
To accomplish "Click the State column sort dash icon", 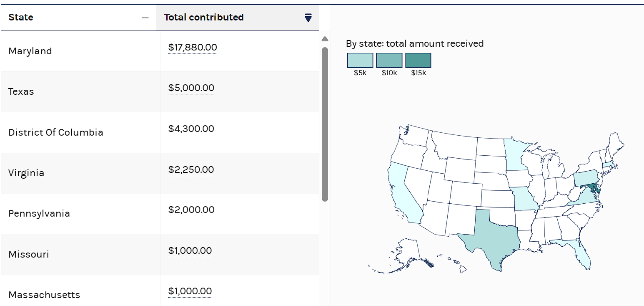I will tap(145, 18).
